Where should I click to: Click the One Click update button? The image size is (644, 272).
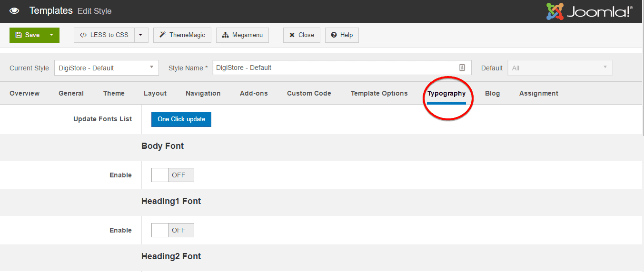[x=181, y=119]
